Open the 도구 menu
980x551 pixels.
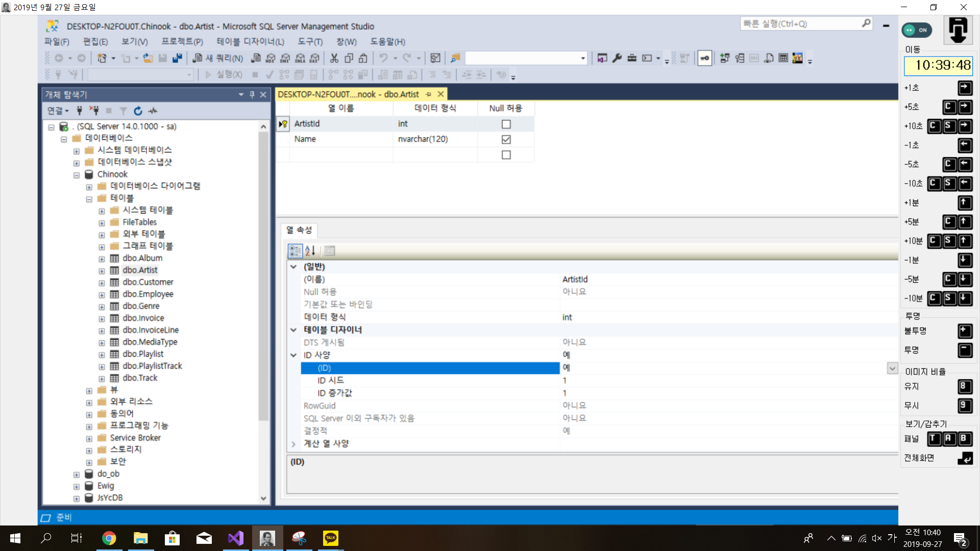(310, 42)
